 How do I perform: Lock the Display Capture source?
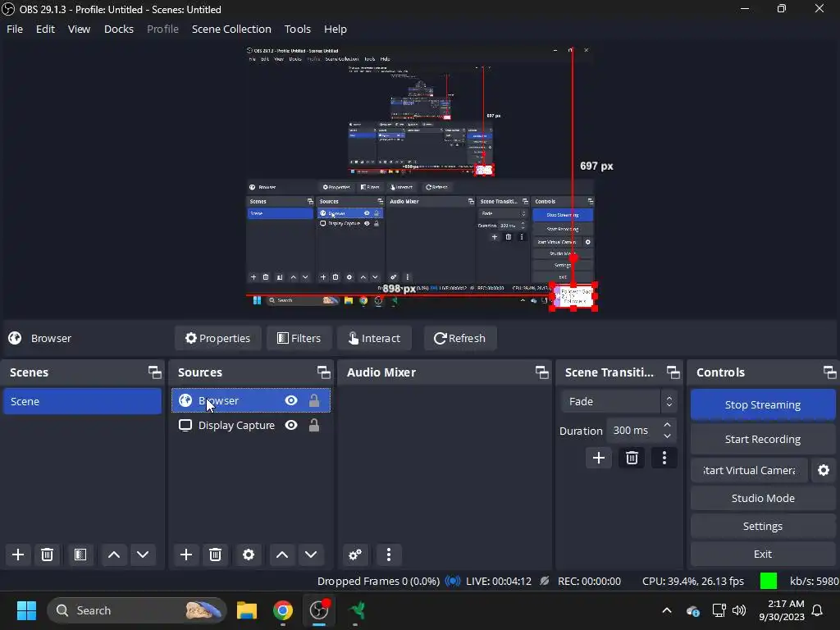coord(314,426)
